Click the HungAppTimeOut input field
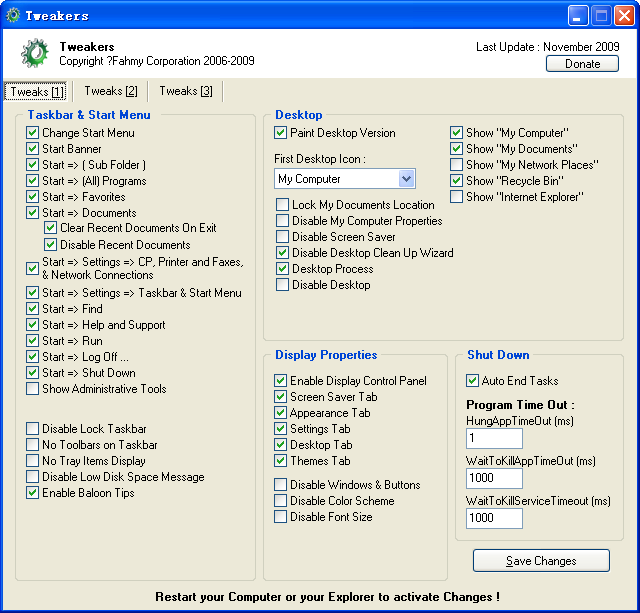The image size is (640, 613). [494, 438]
